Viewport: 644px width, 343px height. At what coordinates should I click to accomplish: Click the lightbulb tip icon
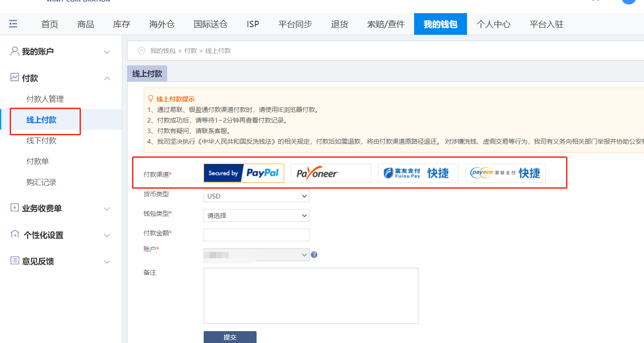pos(151,99)
